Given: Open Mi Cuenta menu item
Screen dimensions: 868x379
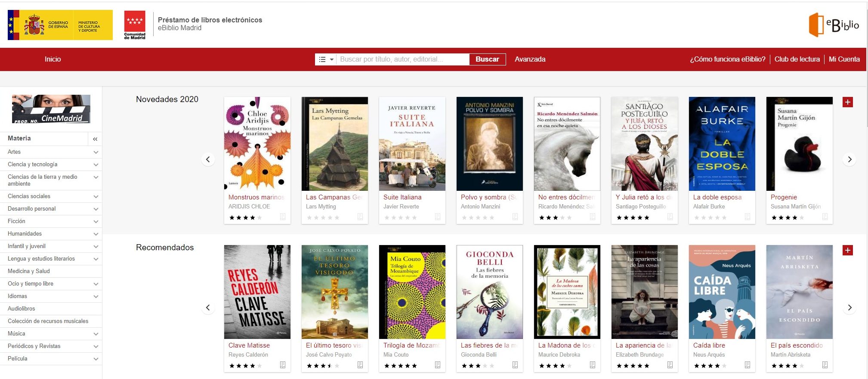Looking at the screenshot, I should (844, 59).
